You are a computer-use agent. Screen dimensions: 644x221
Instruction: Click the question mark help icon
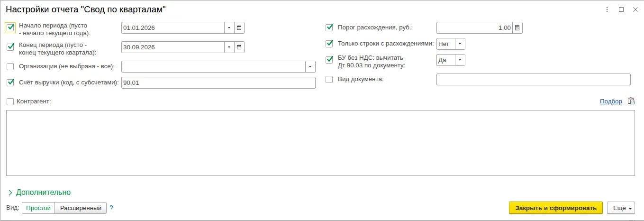pyautogui.click(x=111, y=208)
